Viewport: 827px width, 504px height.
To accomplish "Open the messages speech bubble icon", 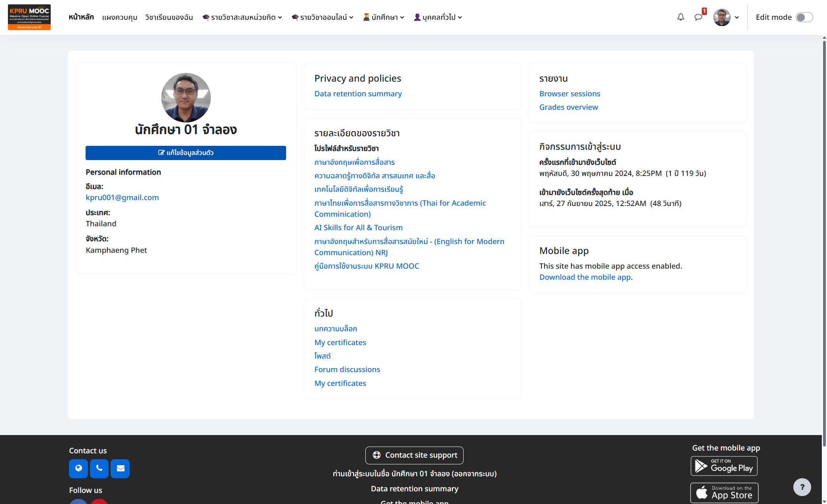I will (698, 17).
